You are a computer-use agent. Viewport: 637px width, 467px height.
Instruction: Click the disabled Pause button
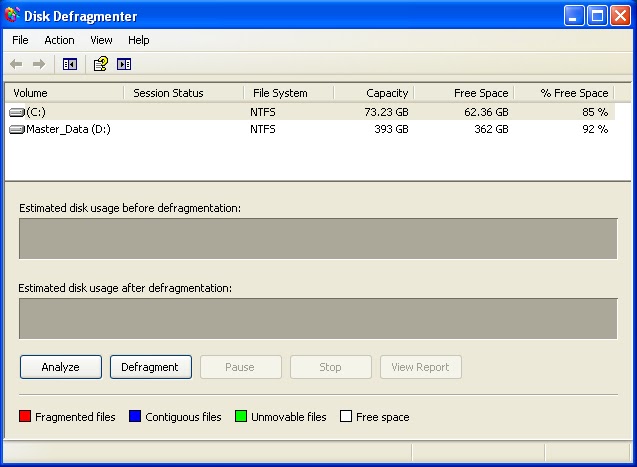click(240, 367)
